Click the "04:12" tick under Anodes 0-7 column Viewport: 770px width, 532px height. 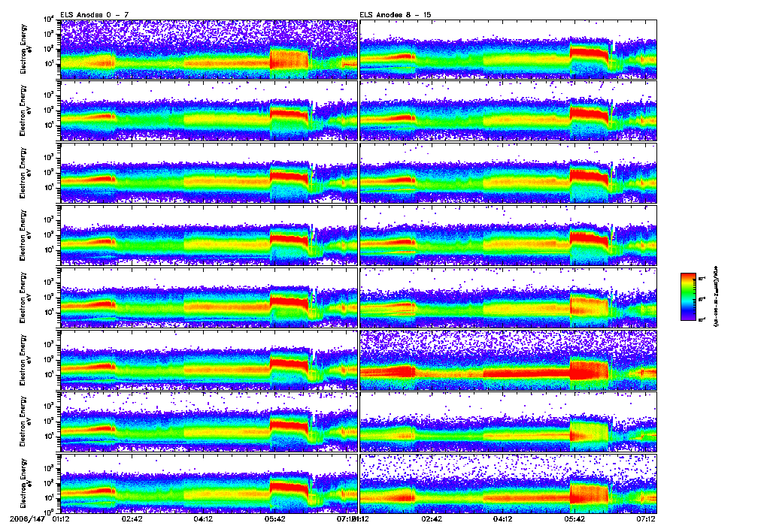(203, 518)
